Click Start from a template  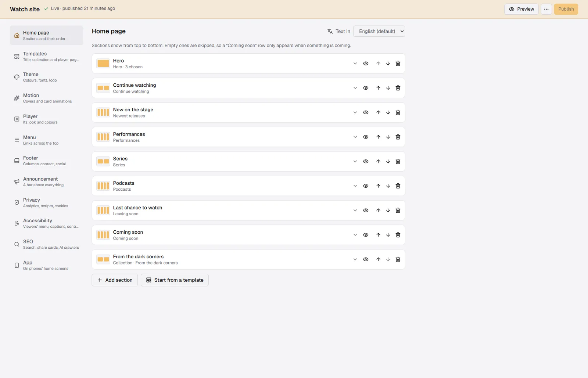tap(175, 280)
